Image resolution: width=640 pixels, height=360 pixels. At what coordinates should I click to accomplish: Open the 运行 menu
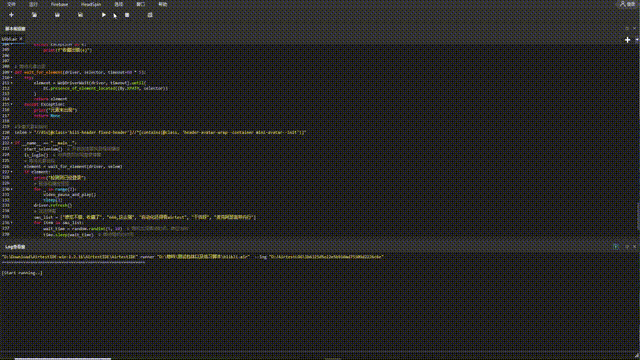coord(33,4)
